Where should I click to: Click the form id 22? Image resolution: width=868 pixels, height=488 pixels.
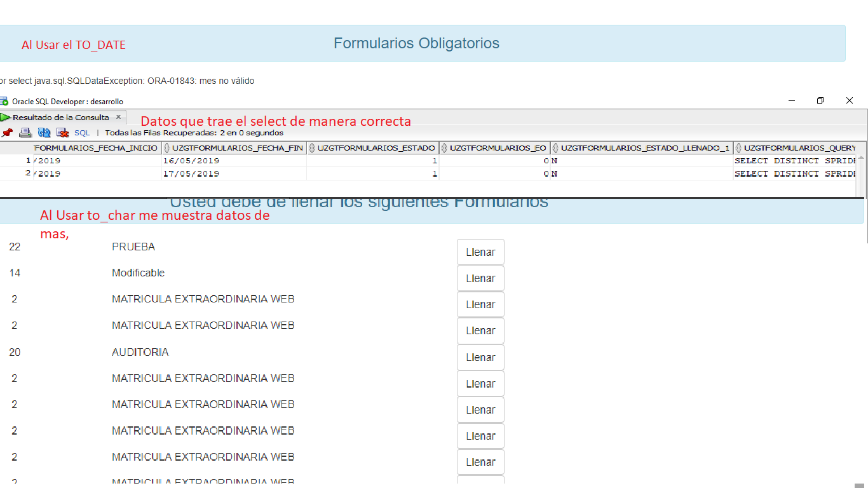coord(15,247)
